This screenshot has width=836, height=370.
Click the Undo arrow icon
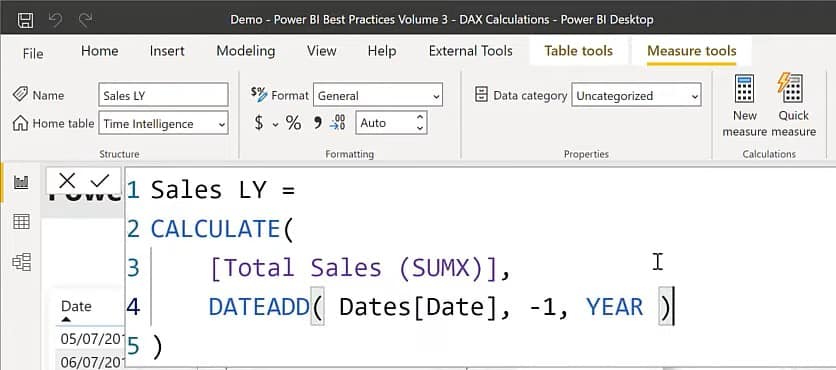pyautogui.click(x=55, y=20)
